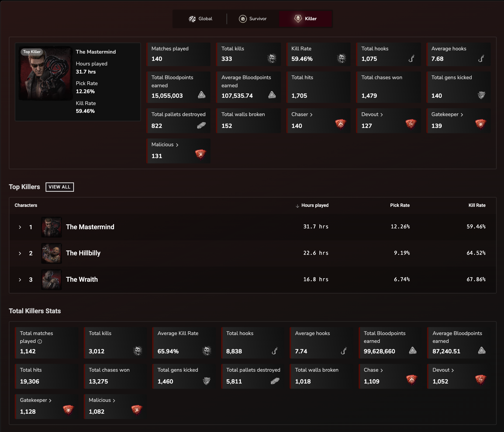504x432 pixels.
Task: Click the pallet icon on Total pallets destroyed 5,811
Action: (x=275, y=381)
